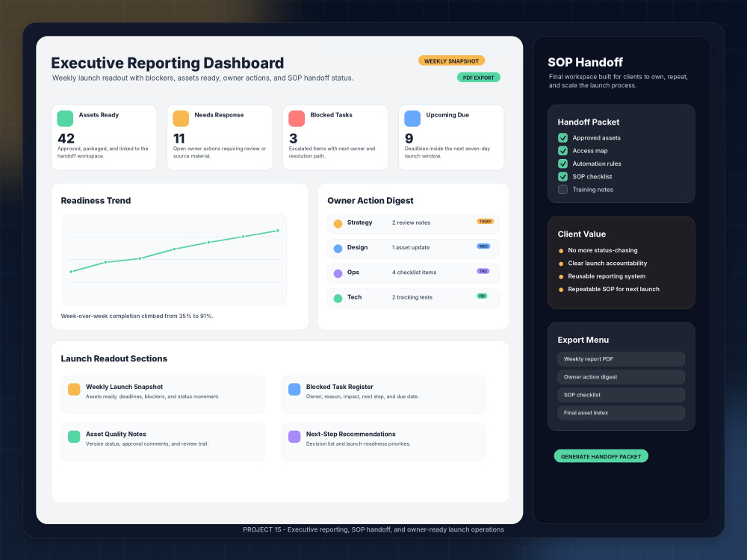Click the Blocked Task Register blue icon

tap(294, 390)
